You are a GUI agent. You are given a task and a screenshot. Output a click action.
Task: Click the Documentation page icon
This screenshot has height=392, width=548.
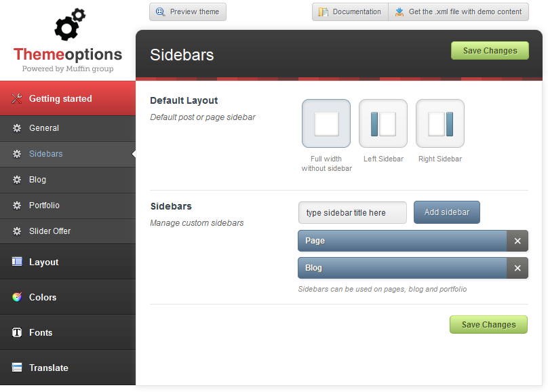[324, 12]
